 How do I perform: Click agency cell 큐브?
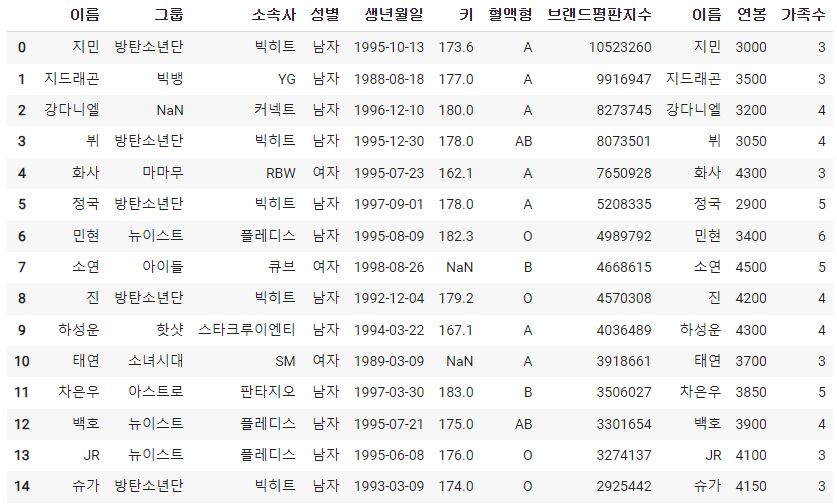point(282,267)
